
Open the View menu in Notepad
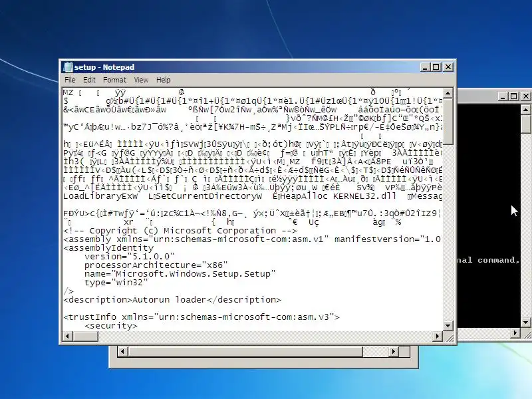click(141, 80)
